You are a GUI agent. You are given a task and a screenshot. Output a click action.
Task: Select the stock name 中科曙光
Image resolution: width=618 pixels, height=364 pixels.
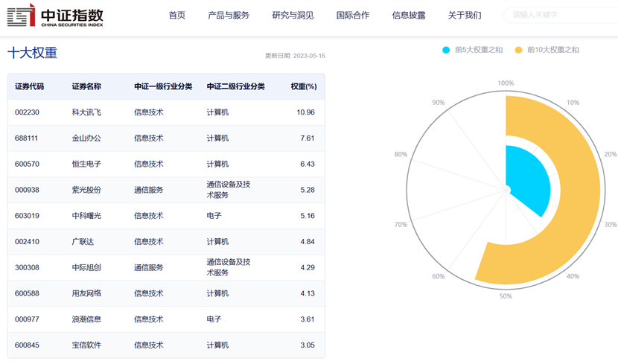point(86,216)
